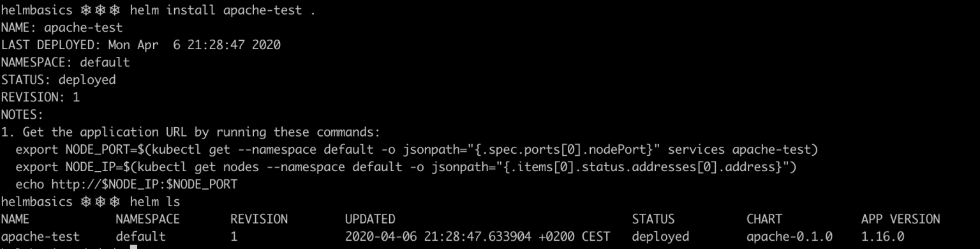Click the apache-test name in table row
This screenshot has width=980, height=249.
tap(41, 236)
